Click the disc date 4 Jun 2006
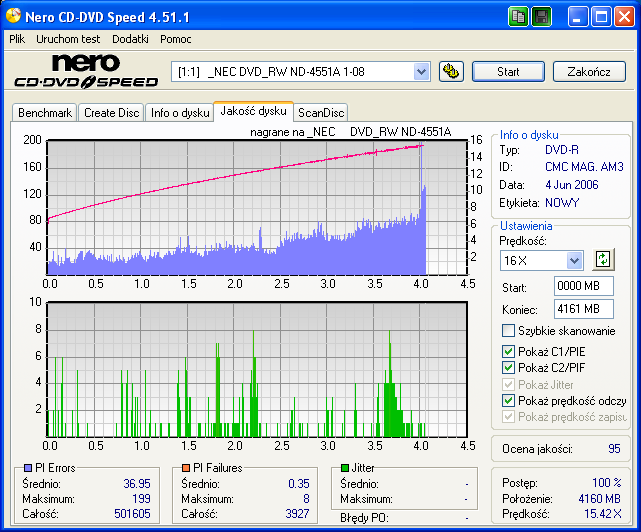The width and height of the screenshot is (641, 532). (572, 185)
